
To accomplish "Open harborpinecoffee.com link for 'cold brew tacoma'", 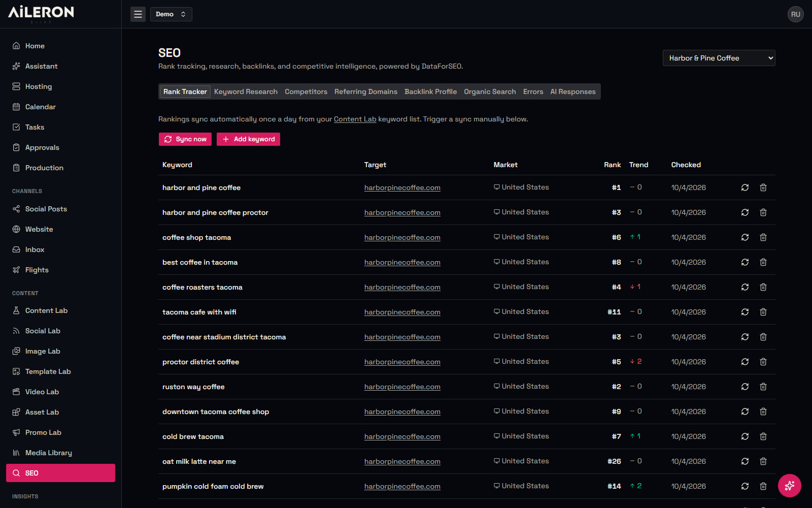I will click(402, 436).
